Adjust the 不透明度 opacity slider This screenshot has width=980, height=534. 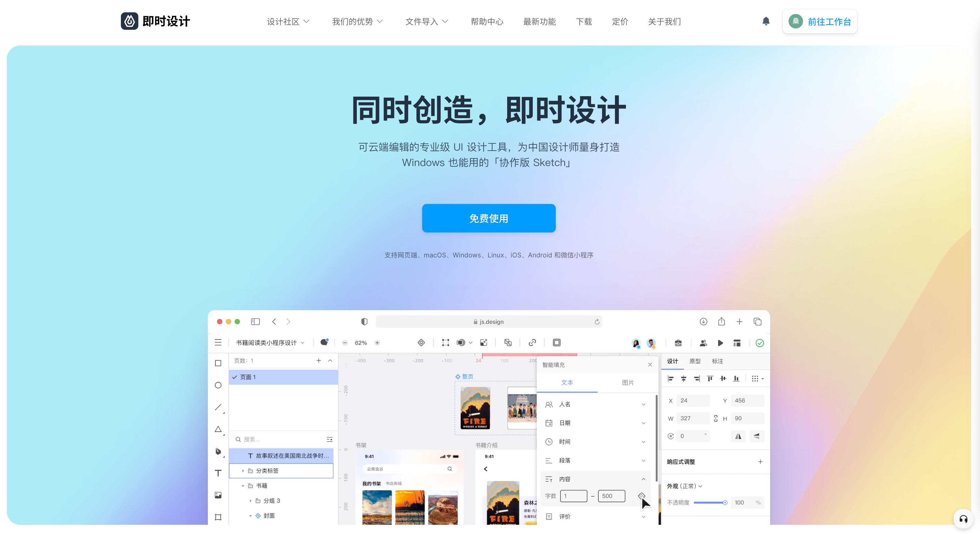pyautogui.click(x=710, y=502)
